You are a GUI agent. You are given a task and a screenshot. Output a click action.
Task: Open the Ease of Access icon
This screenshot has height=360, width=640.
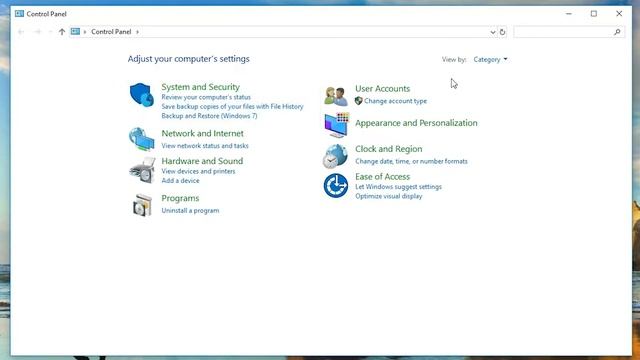pyautogui.click(x=336, y=186)
